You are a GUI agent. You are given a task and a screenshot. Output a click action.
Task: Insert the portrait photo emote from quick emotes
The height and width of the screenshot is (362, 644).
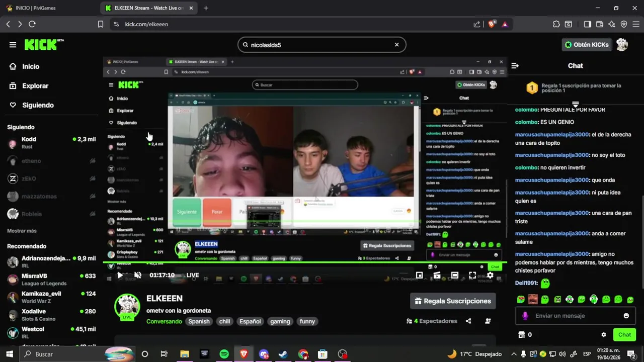pyautogui.click(x=533, y=299)
